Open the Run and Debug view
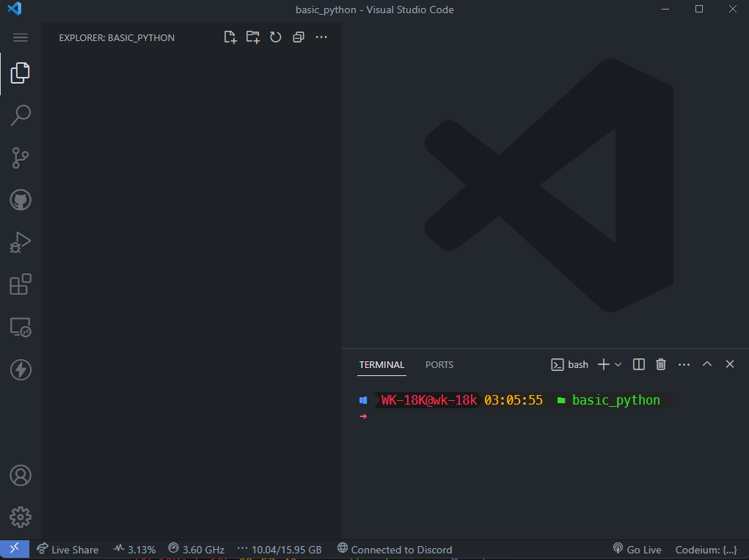The image size is (749, 560). coord(20,242)
